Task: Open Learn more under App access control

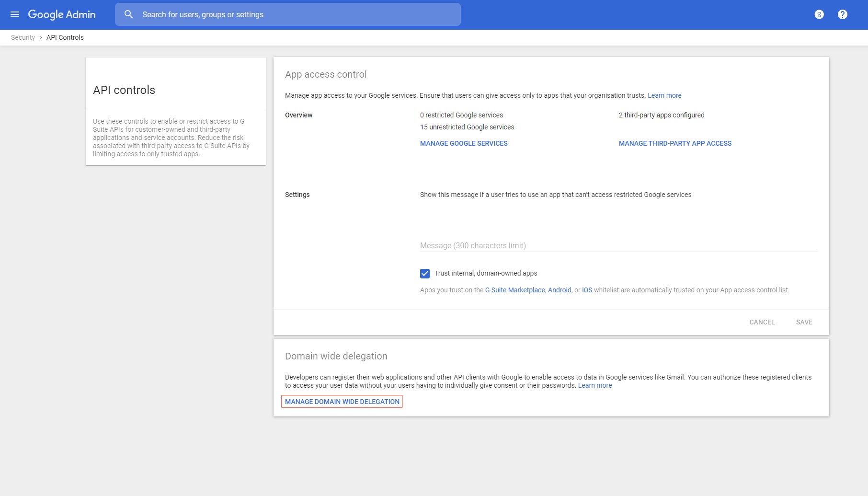Action: click(664, 95)
